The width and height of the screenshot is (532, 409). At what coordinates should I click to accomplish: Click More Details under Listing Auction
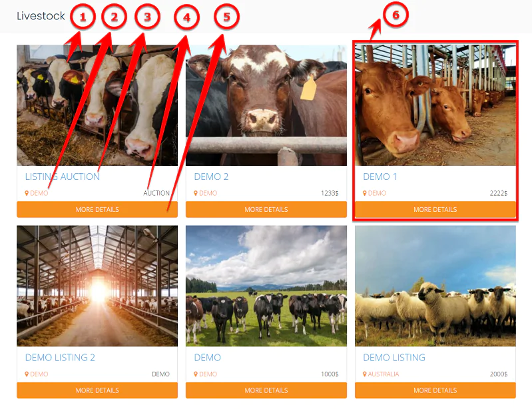point(97,209)
